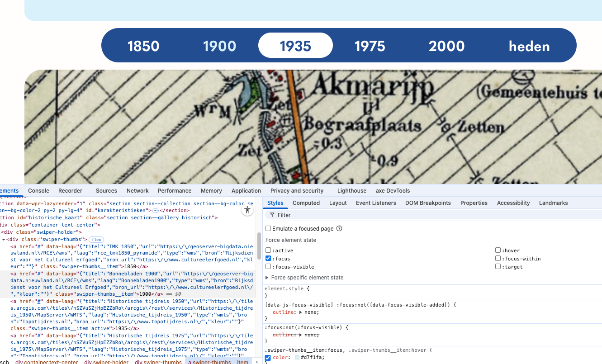Open the Console tab
The image size is (602, 364).
tap(38, 191)
